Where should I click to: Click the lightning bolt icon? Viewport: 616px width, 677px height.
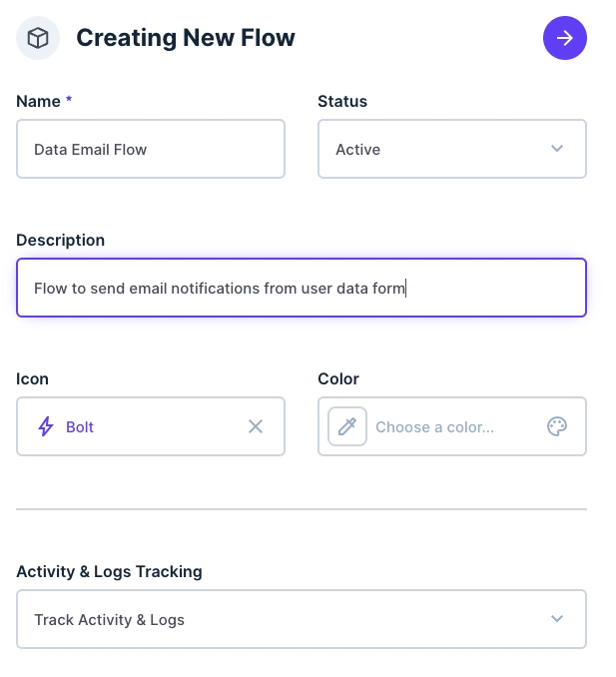point(46,426)
